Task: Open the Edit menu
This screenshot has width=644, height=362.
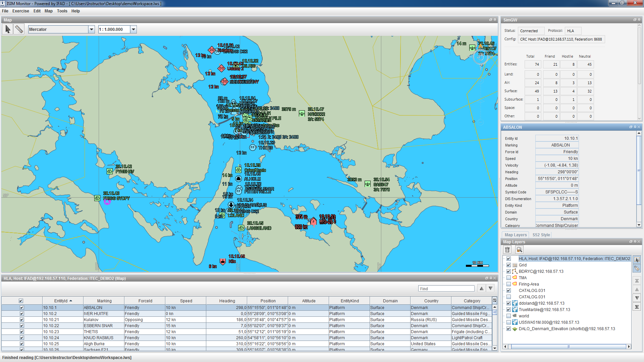Action: pyautogui.click(x=37, y=11)
